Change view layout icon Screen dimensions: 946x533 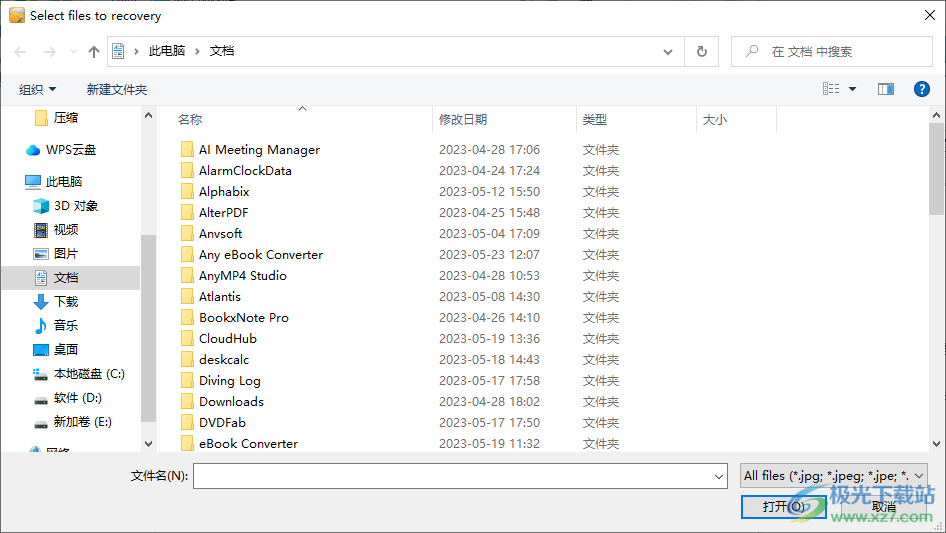(831, 89)
